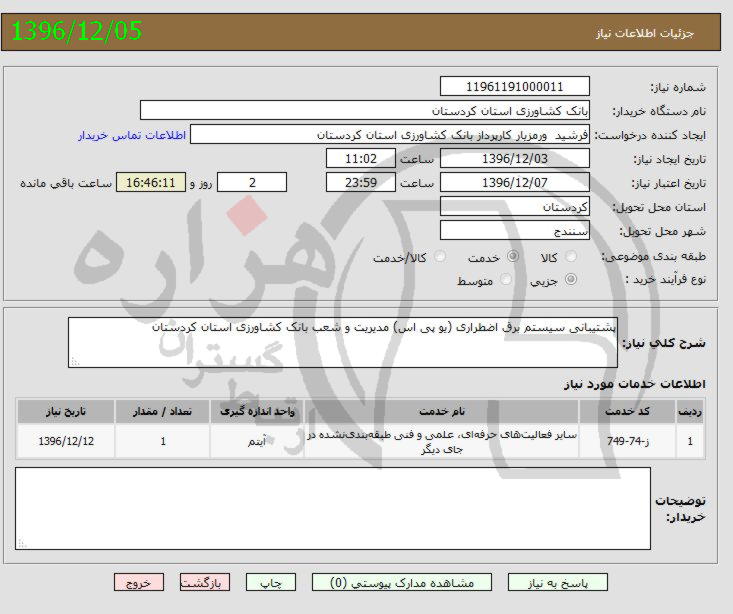Click the تاریخ نیاز column header

[x=66, y=412]
